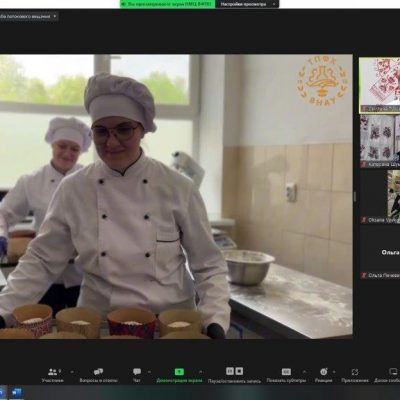This screenshot has width=400, height=400.
Task: Select Катерина's participant video thumbnail
Action: pyautogui.click(x=380, y=141)
